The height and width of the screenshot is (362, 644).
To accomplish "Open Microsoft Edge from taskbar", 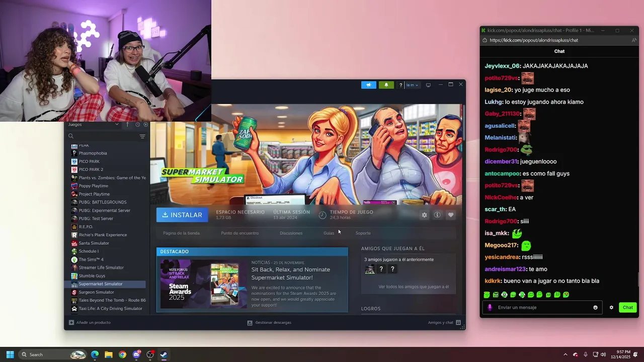I will click(95, 354).
